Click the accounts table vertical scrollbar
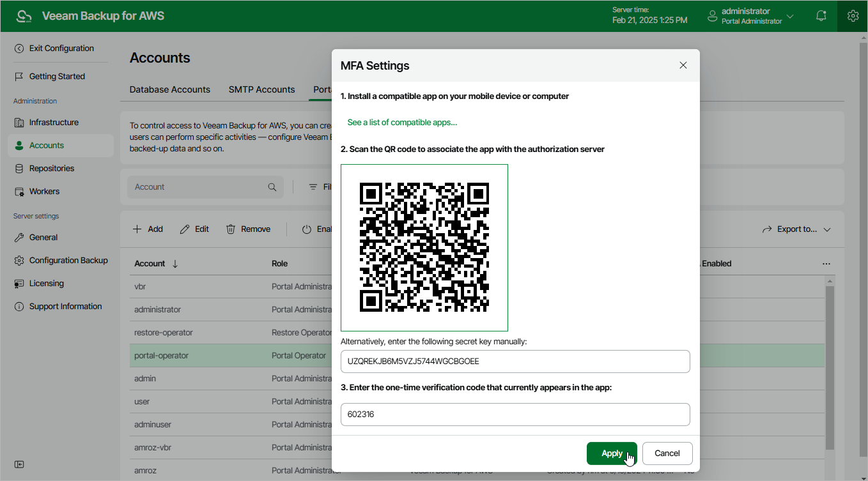 click(830, 367)
